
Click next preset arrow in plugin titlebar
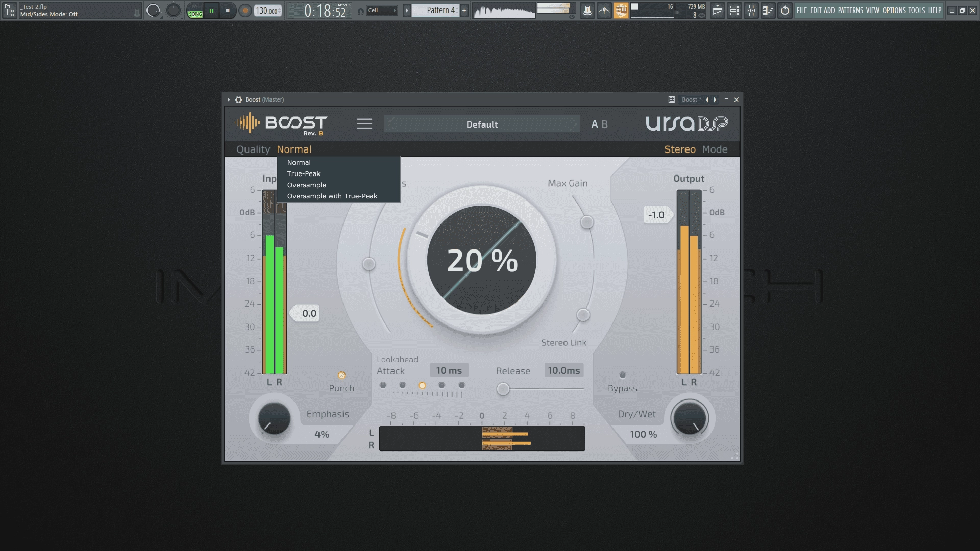click(x=715, y=99)
